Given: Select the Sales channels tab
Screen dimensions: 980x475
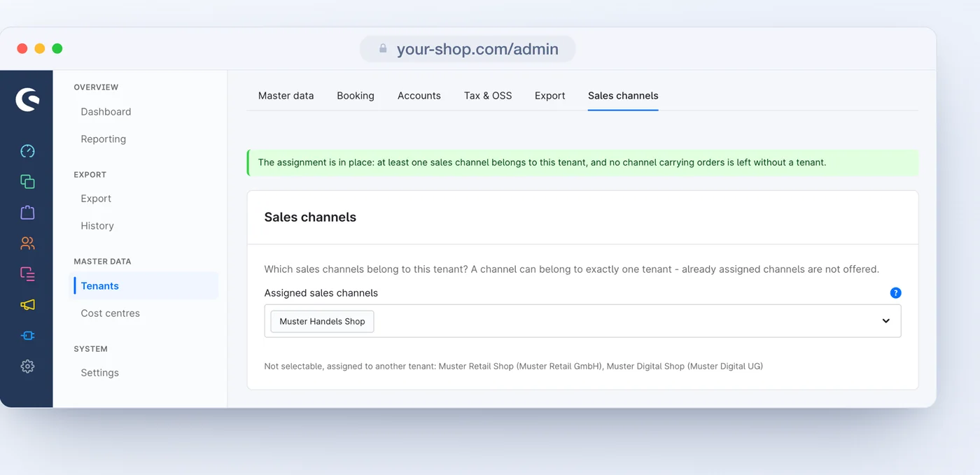Looking at the screenshot, I should pyautogui.click(x=623, y=96).
